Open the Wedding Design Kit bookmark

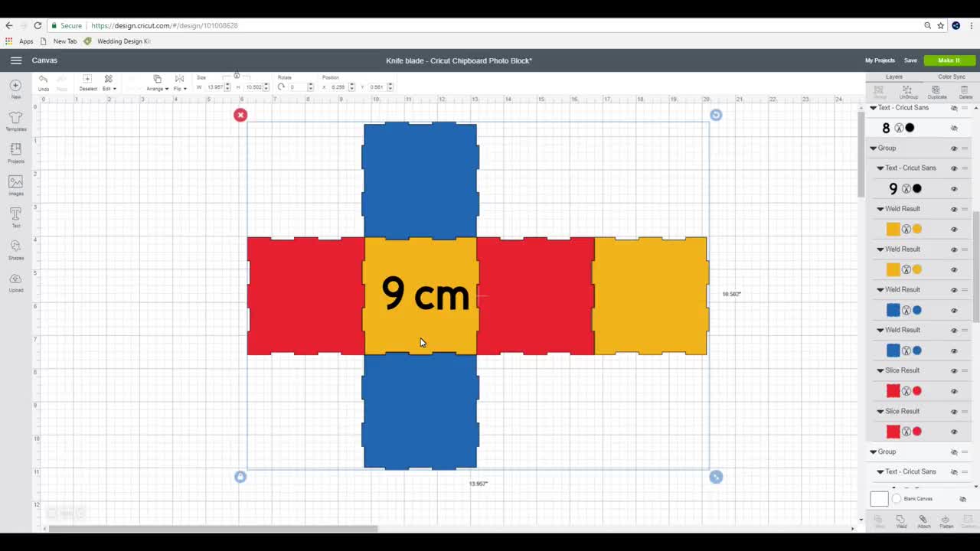point(117,41)
